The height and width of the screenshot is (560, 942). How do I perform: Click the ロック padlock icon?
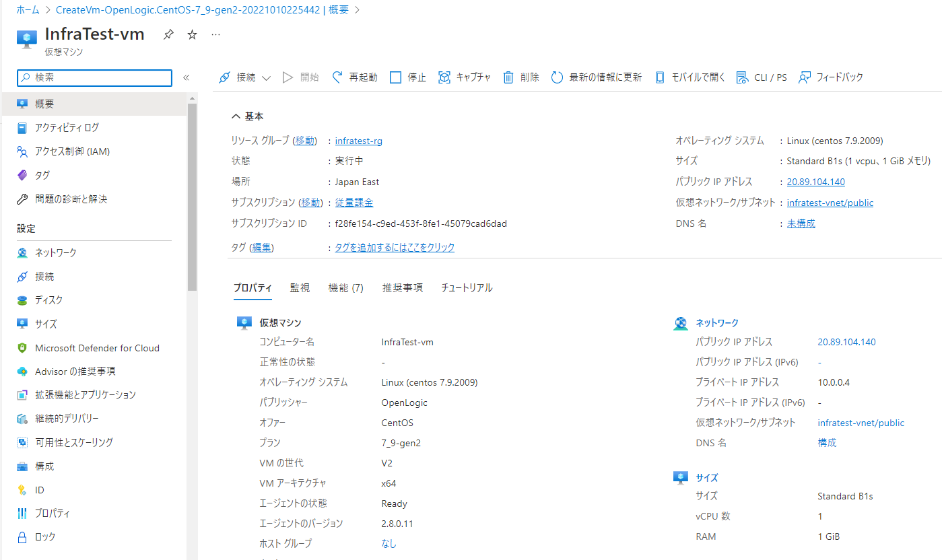pyautogui.click(x=22, y=537)
